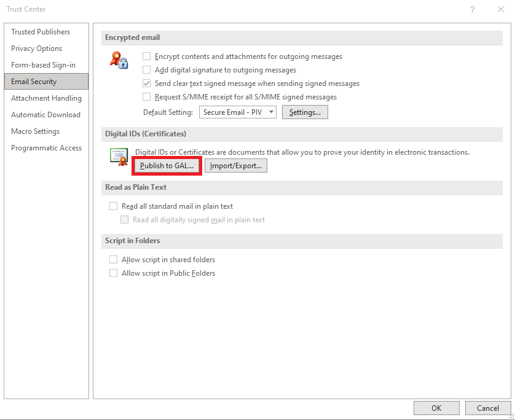Uncheck Send clear text signed message option
515x420 pixels.
click(x=147, y=84)
